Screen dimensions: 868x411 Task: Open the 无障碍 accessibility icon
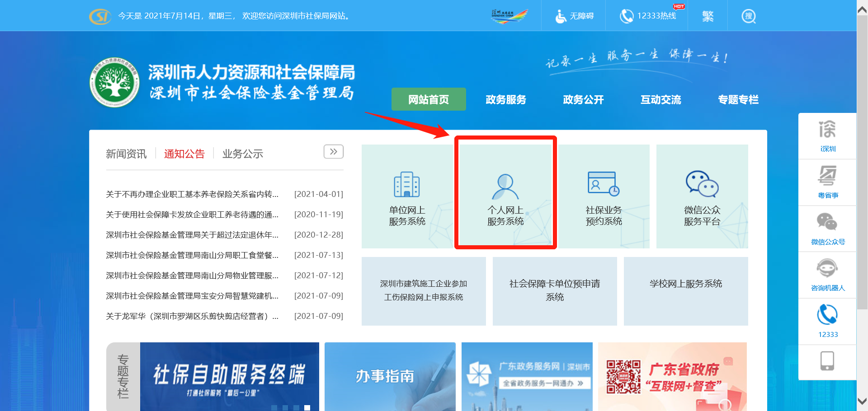coord(561,15)
